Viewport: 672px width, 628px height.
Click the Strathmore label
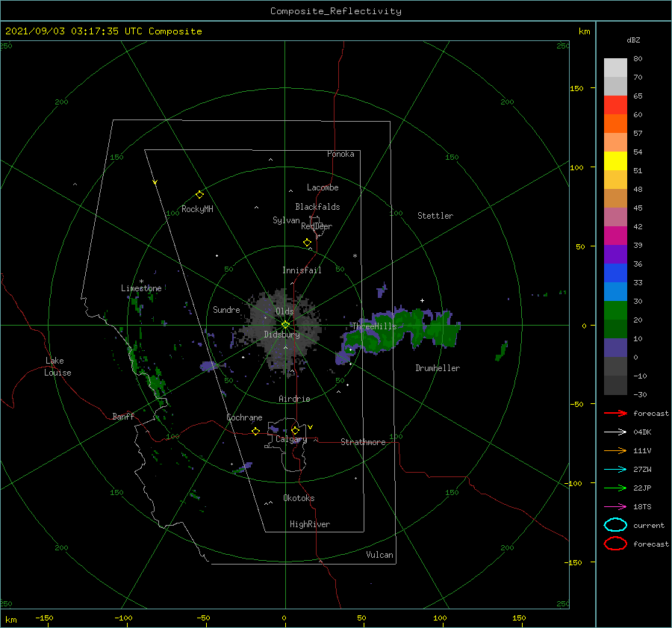[x=363, y=442]
